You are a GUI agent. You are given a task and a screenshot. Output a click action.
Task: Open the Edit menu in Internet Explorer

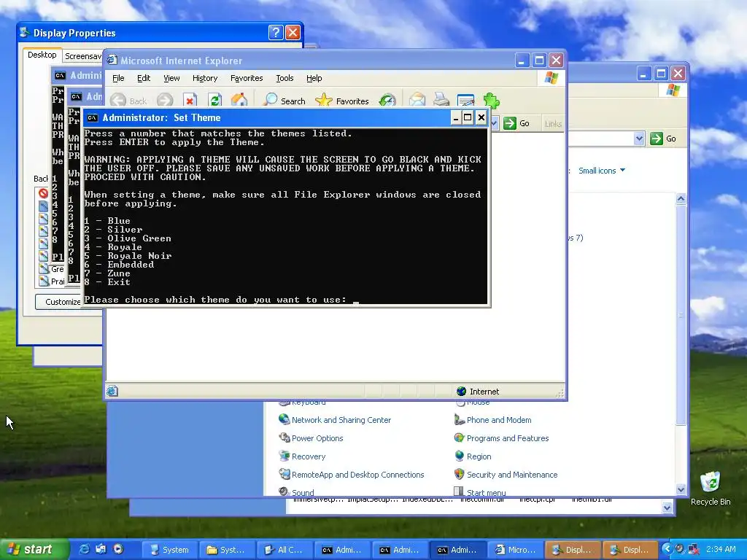click(x=144, y=78)
